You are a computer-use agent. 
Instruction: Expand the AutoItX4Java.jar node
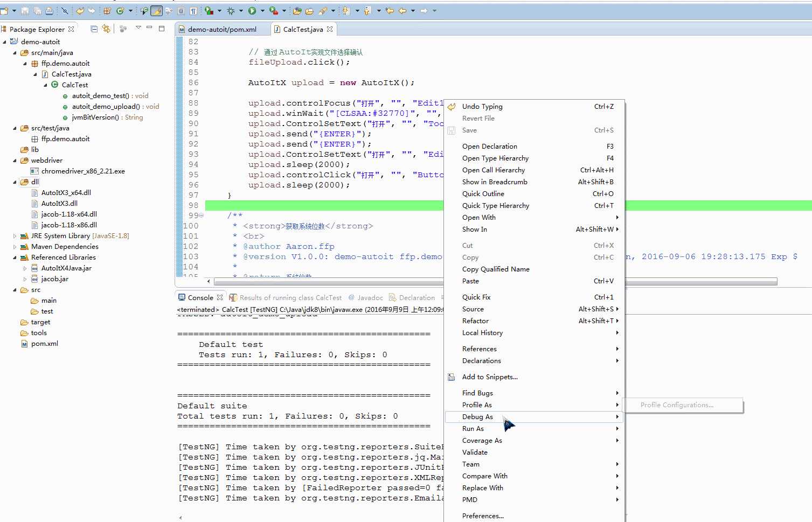tap(25, 268)
